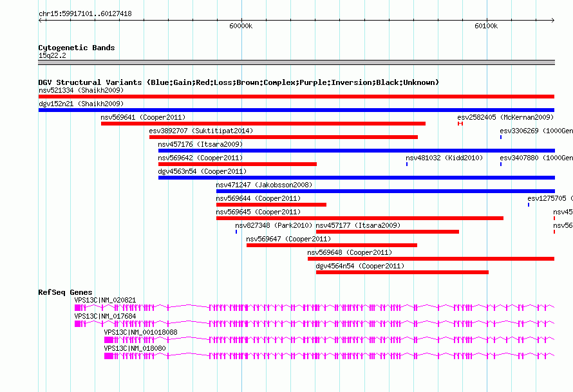Click the VPS13C|NM_018080 transcript label
This screenshot has height=392, width=573.
click(x=135, y=348)
